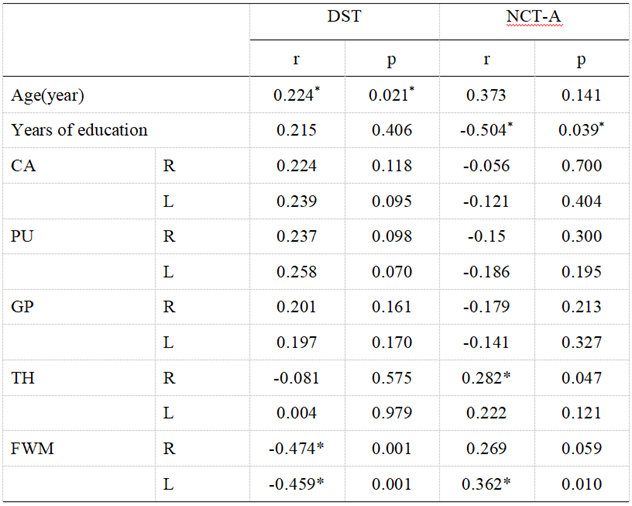Select the GP row label
This screenshot has height=506, width=632.
[x=22, y=307]
